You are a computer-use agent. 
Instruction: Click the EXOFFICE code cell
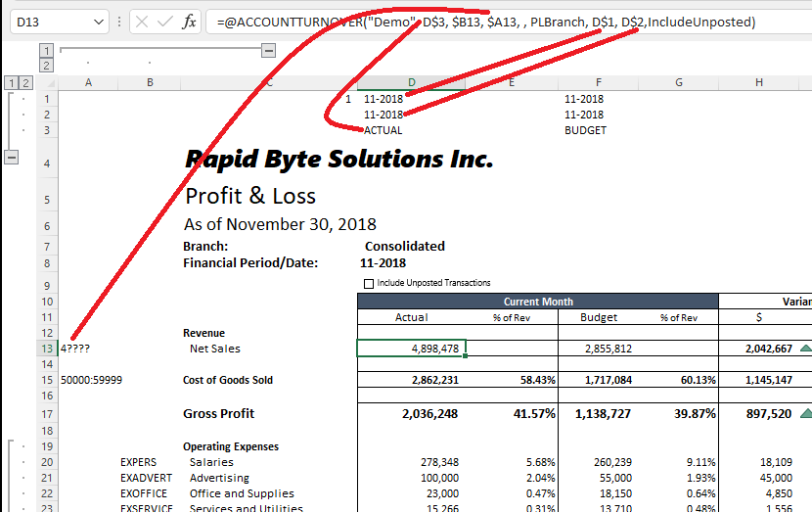[144, 493]
